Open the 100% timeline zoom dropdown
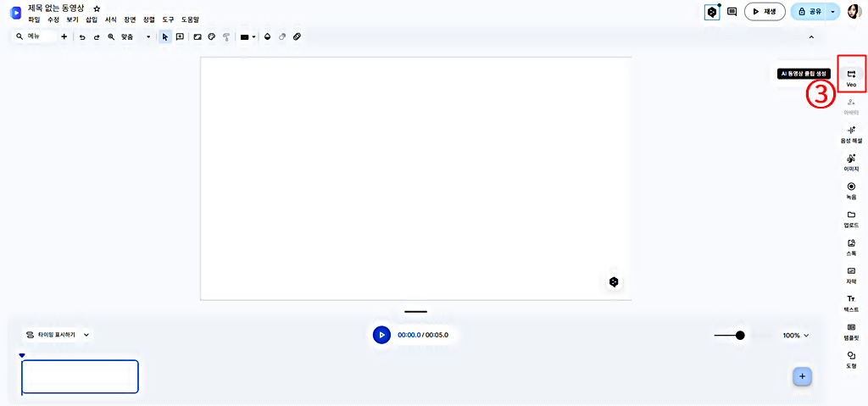This screenshot has width=868, height=406. [x=795, y=335]
